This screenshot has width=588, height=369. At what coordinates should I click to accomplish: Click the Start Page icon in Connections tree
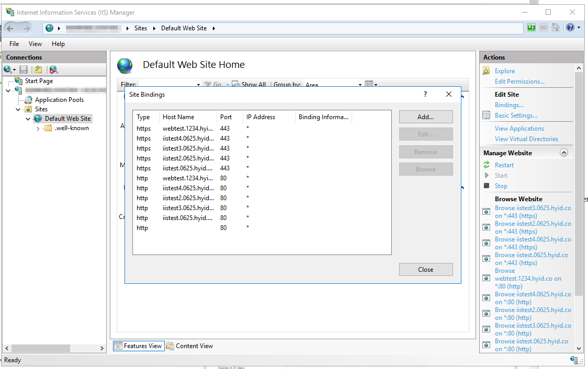click(18, 81)
